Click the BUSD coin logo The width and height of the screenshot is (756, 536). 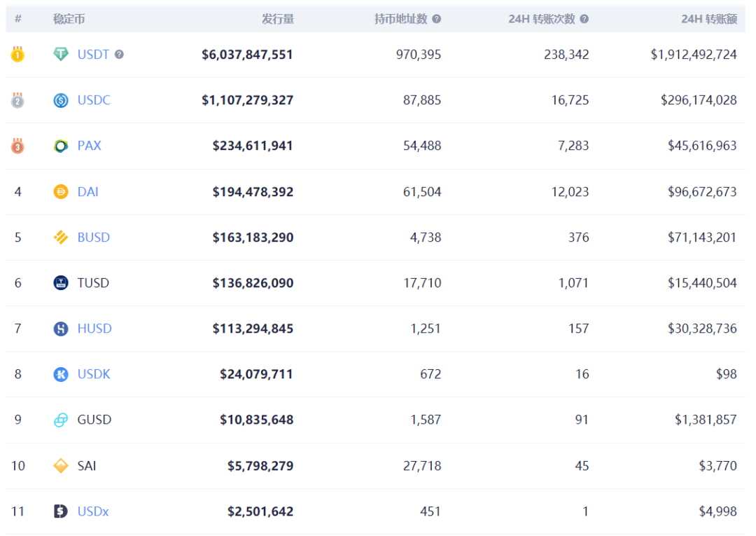pyautogui.click(x=61, y=237)
